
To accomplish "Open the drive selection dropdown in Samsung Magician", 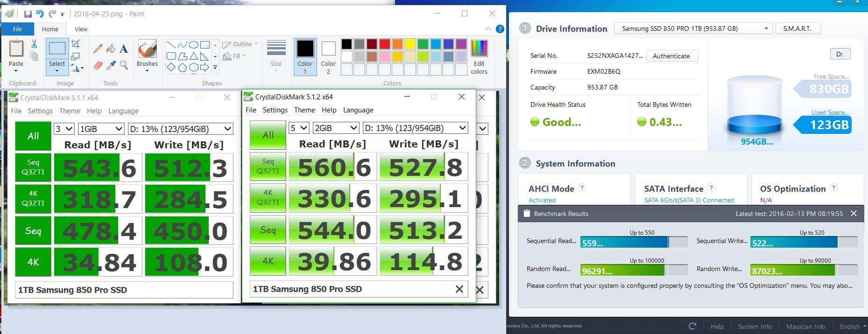I will [693, 28].
